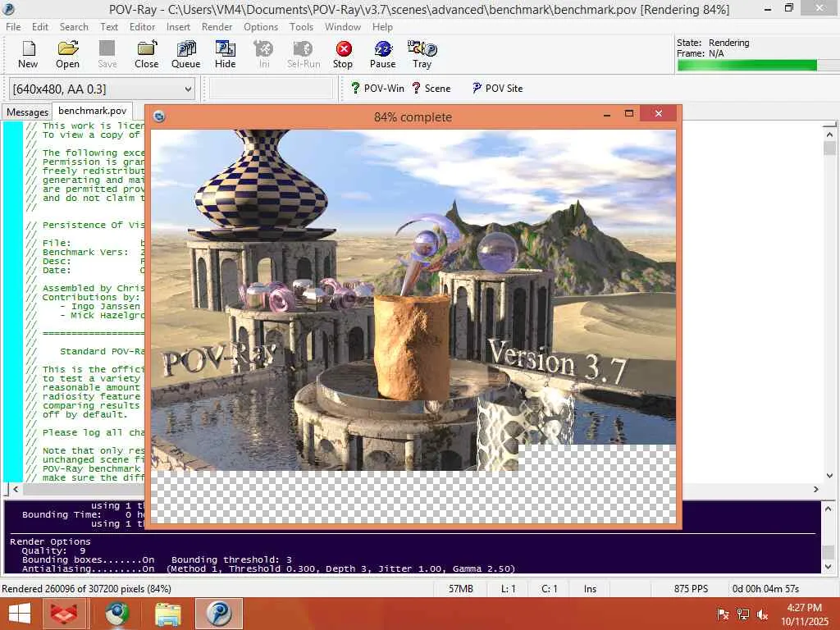Open the resolution preset dropdown

pyautogui.click(x=102, y=89)
